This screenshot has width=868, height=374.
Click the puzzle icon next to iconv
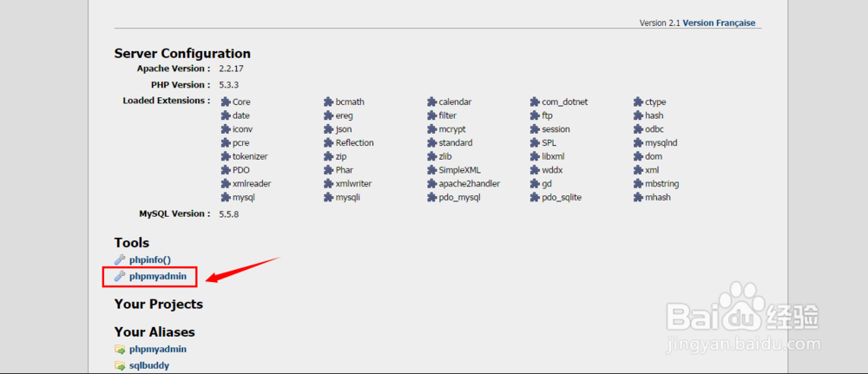(x=226, y=129)
